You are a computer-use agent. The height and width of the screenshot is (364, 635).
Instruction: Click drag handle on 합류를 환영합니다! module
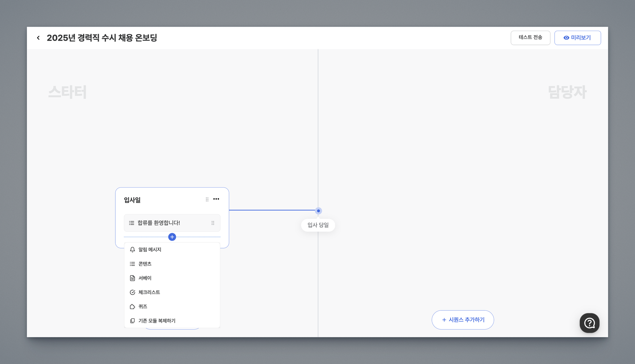coord(213,223)
